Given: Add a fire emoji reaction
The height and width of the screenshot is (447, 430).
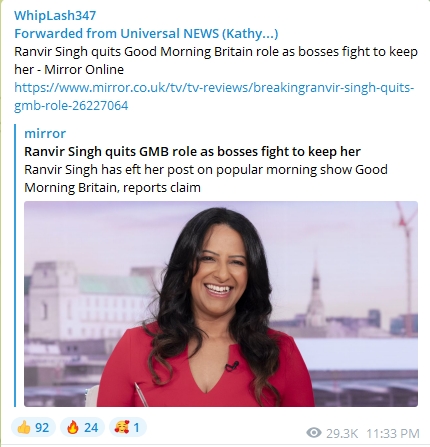Looking at the screenshot, I should pyautogui.click(x=82, y=427).
